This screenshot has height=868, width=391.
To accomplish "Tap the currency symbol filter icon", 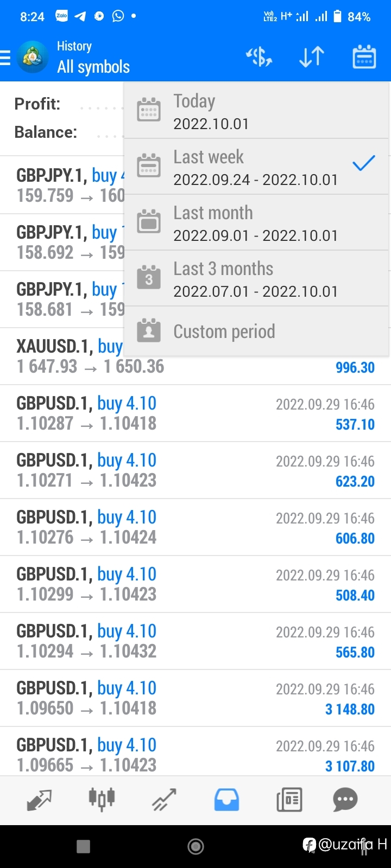I will point(259,57).
